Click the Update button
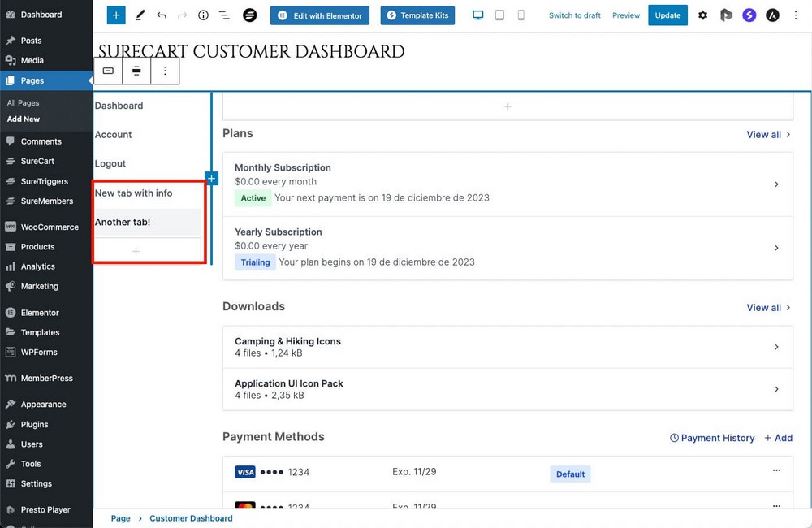The height and width of the screenshot is (528, 812). click(x=668, y=15)
